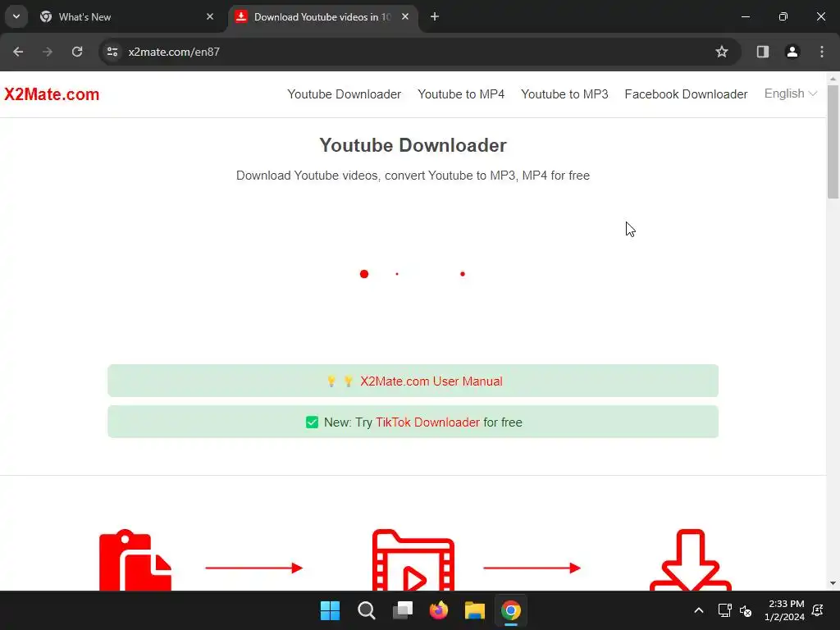Close the What's New tab
Viewport: 840px width, 630px height.
tap(210, 16)
